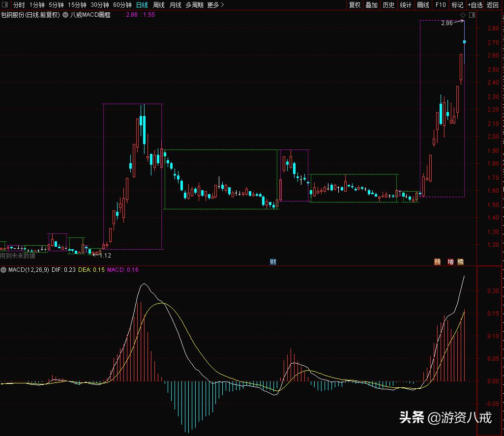
Task: Toggle the split-panel icon at top right
Action: point(472,15)
